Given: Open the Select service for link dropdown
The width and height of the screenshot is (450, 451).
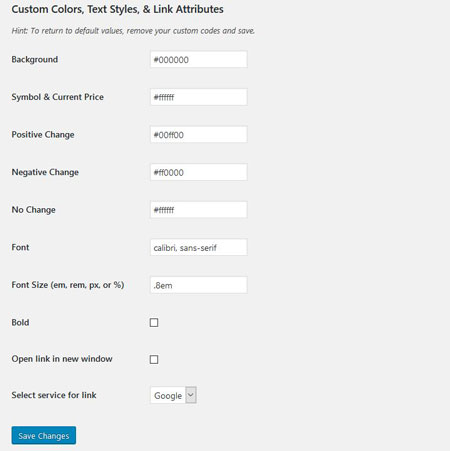Looking at the screenshot, I should pos(173,395).
